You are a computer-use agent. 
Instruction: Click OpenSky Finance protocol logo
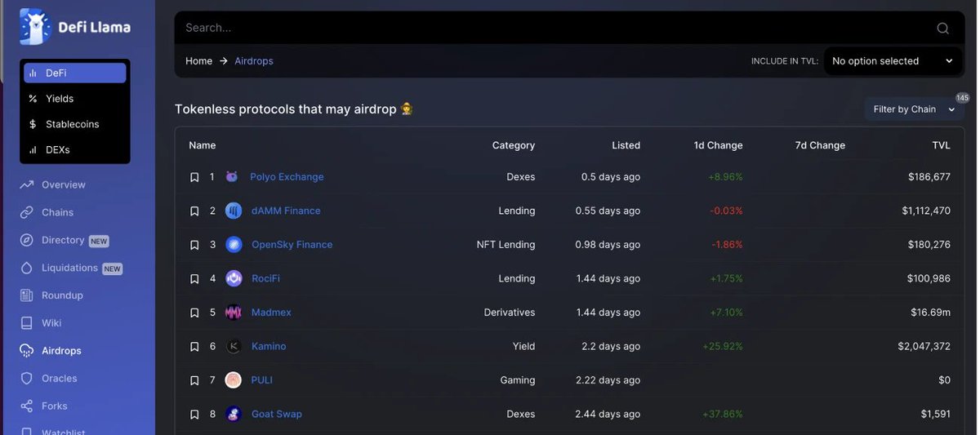(x=234, y=245)
